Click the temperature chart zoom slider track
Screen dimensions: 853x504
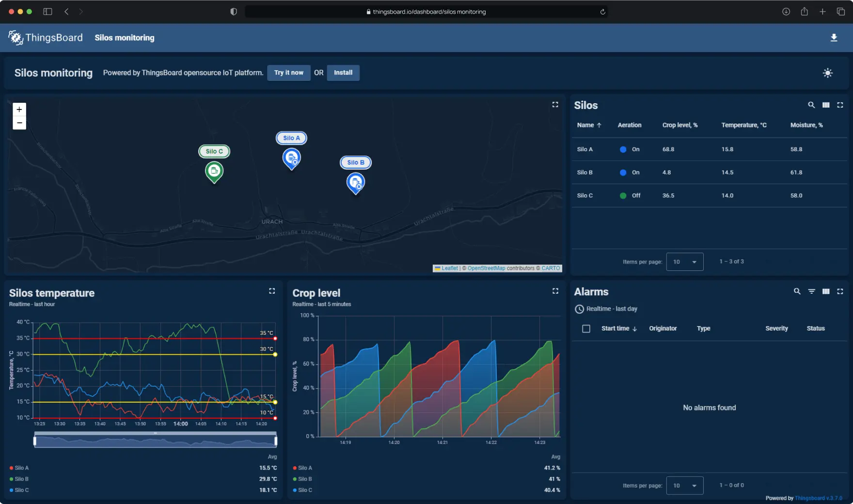155,441
